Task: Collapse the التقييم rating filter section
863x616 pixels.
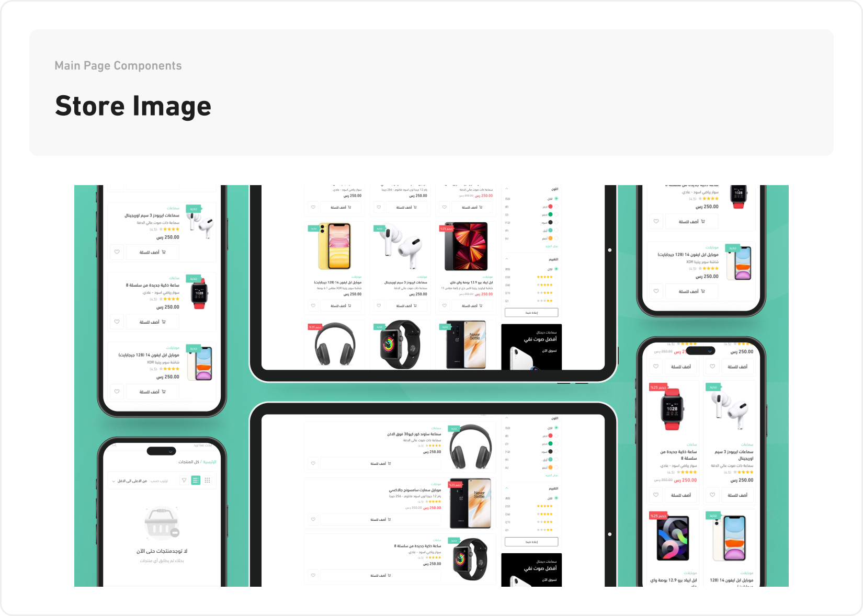Action: (507, 259)
